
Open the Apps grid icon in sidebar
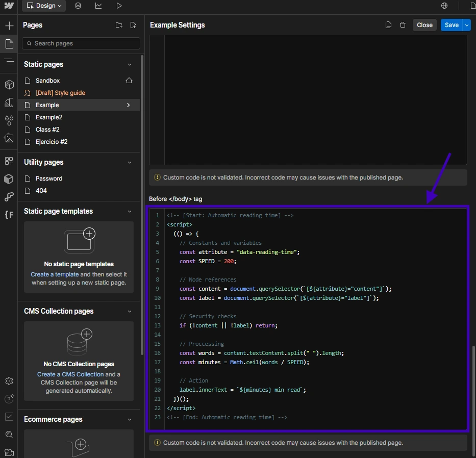tap(9, 161)
